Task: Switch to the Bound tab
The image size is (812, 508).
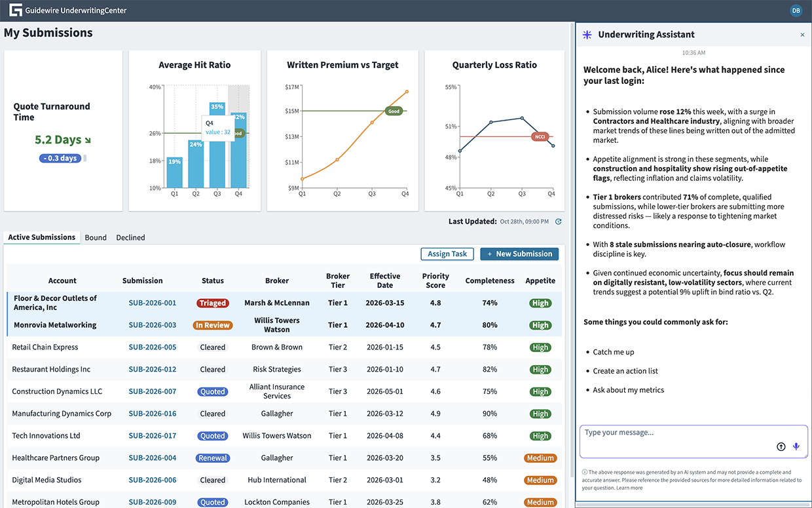Action: [x=96, y=237]
